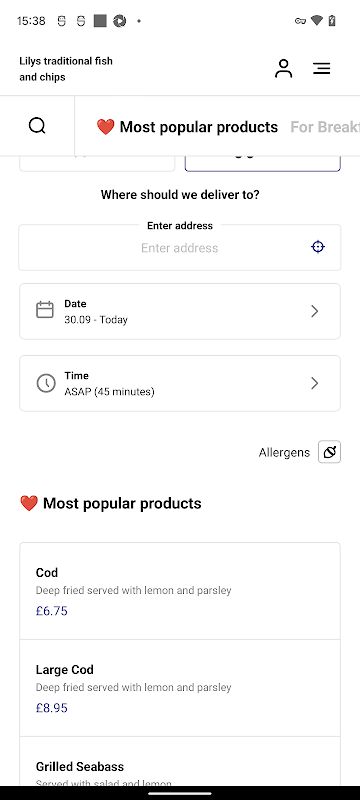Viewport: 360px width, 800px height.
Task: Select the Most popular products tab
Action: point(187,127)
